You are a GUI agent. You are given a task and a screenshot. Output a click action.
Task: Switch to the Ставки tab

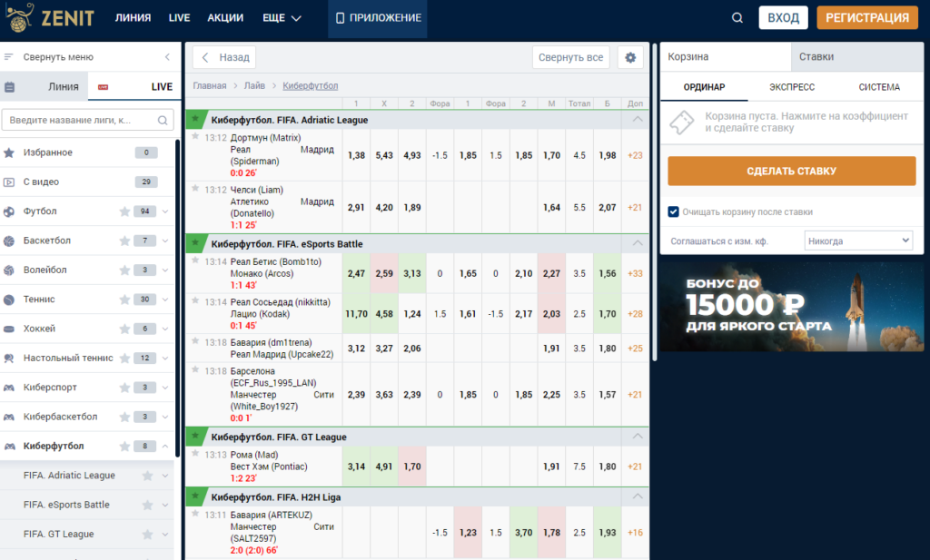857,57
